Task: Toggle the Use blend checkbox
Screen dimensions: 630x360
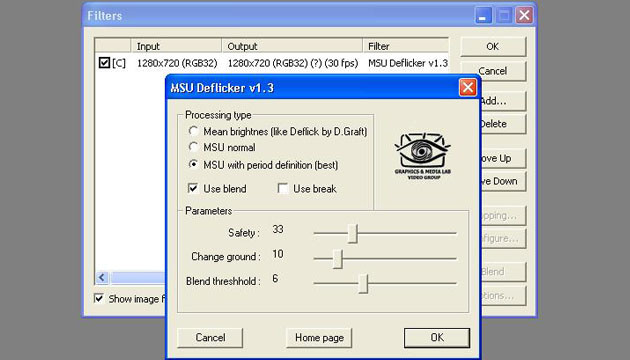Action: pos(193,188)
